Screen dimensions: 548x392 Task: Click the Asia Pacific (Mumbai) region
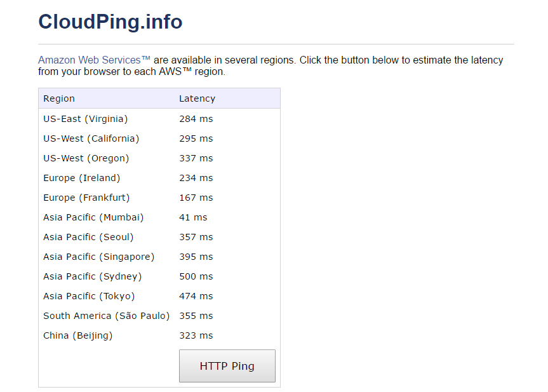[x=93, y=217]
